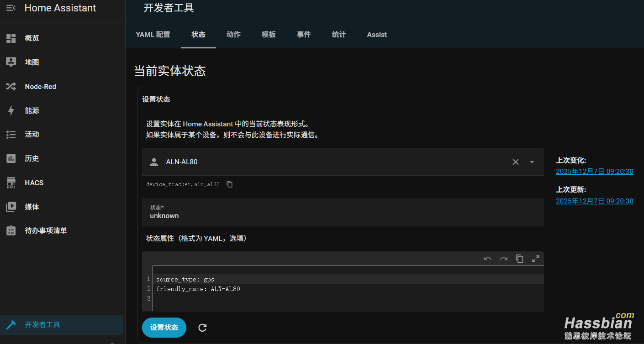Switch to the 模板 (Template) tab
The image size is (644, 344).
click(x=269, y=35)
